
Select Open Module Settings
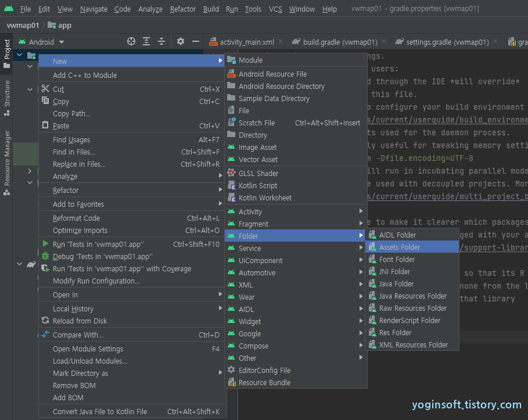[131, 349]
